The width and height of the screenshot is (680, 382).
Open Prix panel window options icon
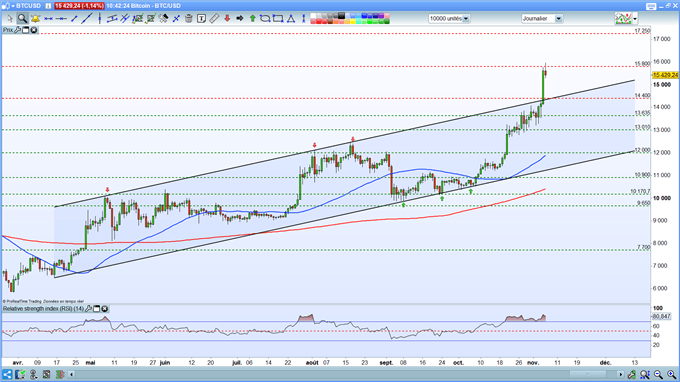click(26, 30)
